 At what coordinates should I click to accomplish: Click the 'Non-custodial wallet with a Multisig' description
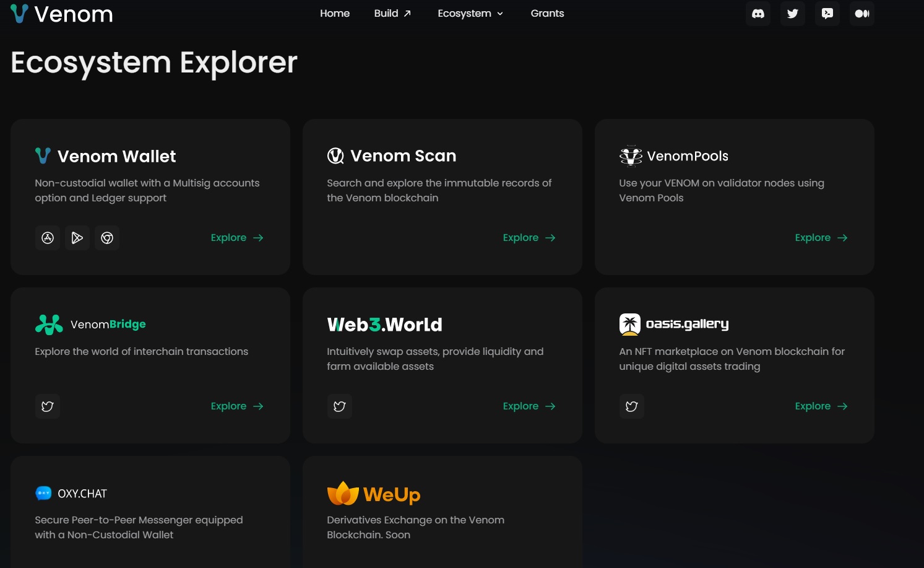pyautogui.click(x=147, y=190)
